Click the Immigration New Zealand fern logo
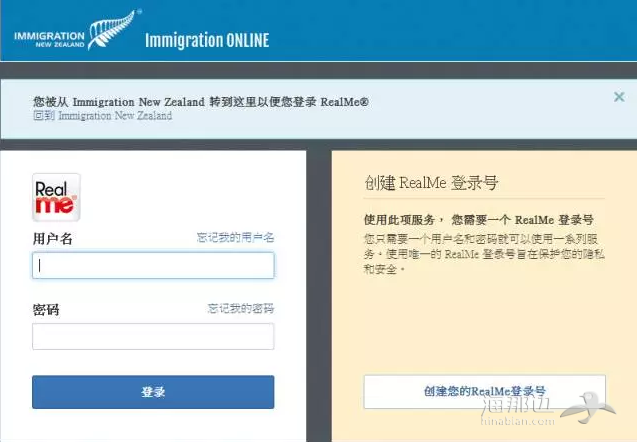 click(77, 30)
